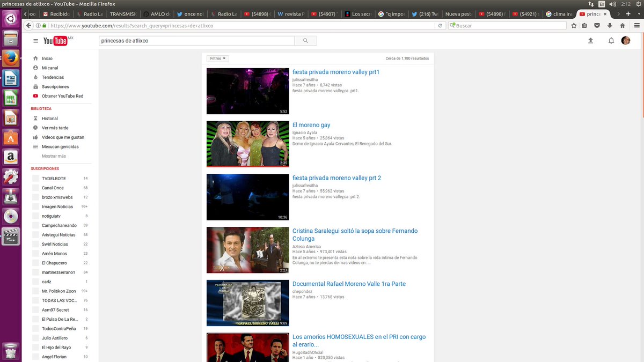The height and width of the screenshot is (362, 644).
Task: Switch to the revista tab
Action: 291,14
